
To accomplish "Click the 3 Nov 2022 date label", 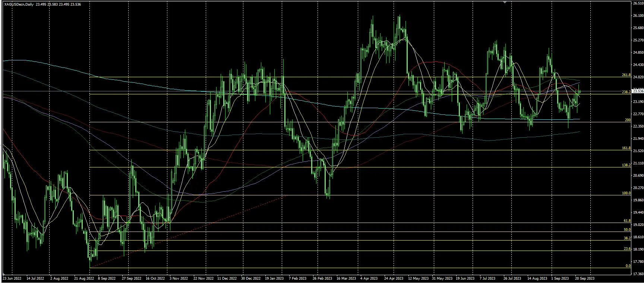I will (x=179, y=278).
